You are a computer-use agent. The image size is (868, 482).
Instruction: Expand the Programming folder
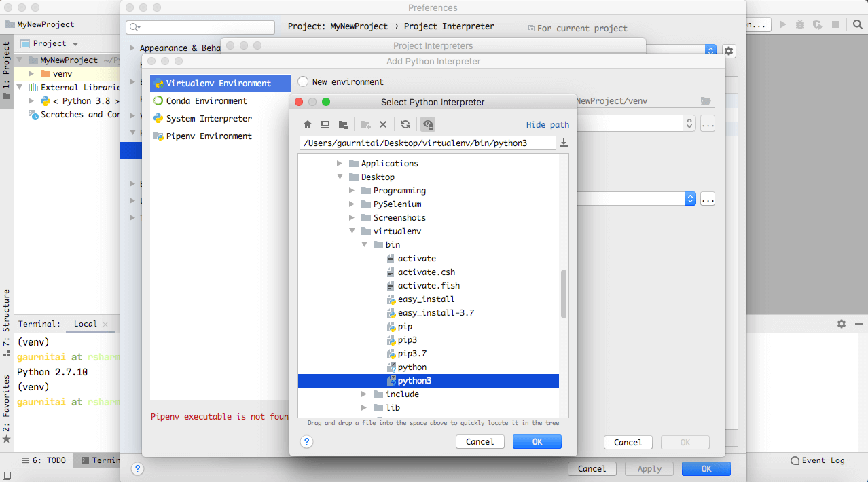pyautogui.click(x=352, y=191)
